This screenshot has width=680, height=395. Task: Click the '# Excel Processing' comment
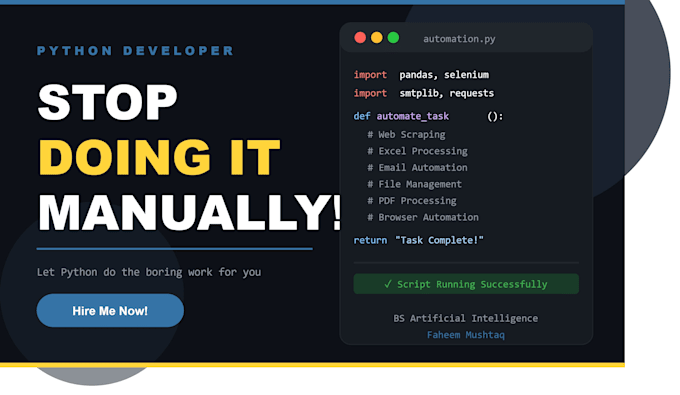click(x=418, y=151)
